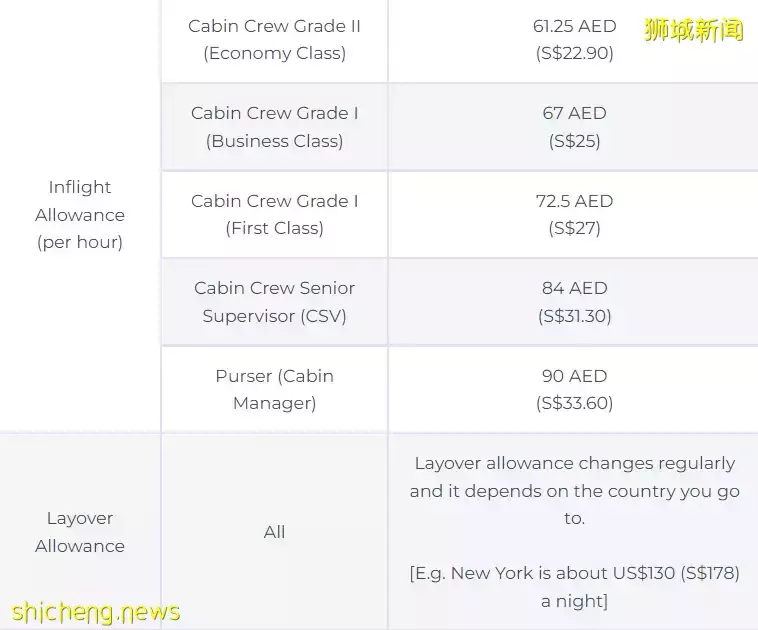Screen dimensions: 758x630
Task: Select the Purser (Cabin Manager) cell
Action: [x=274, y=390]
